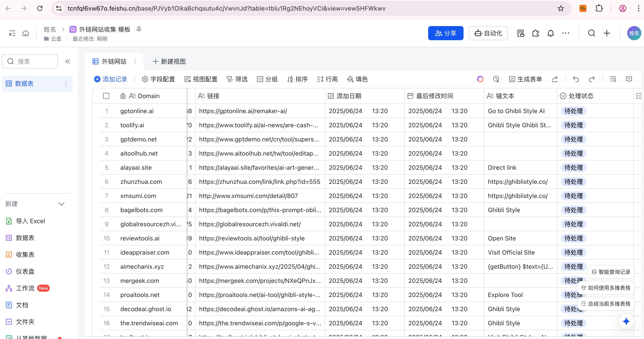Viewport: 644px width, 339px height.
Task: Open 字段配置 field settings
Action: pyautogui.click(x=158, y=79)
